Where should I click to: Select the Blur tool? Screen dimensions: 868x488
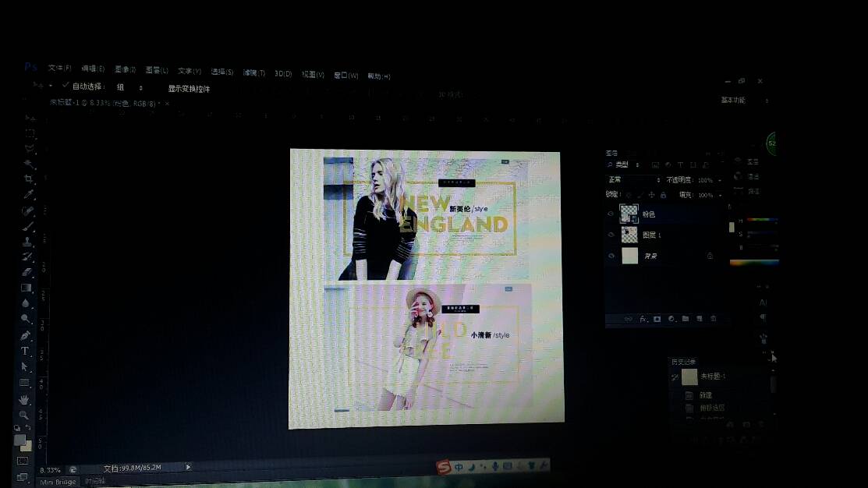[x=26, y=303]
